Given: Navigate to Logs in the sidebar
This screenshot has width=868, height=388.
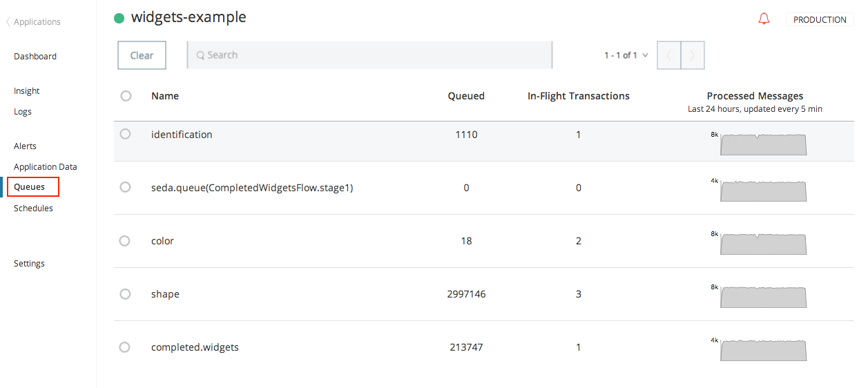Looking at the screenshot, I should (23, 112).
